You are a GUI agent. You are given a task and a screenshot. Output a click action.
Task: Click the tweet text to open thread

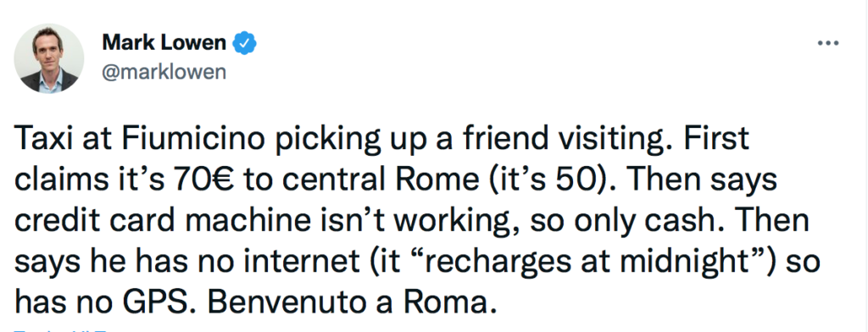[x=415, y=219]
